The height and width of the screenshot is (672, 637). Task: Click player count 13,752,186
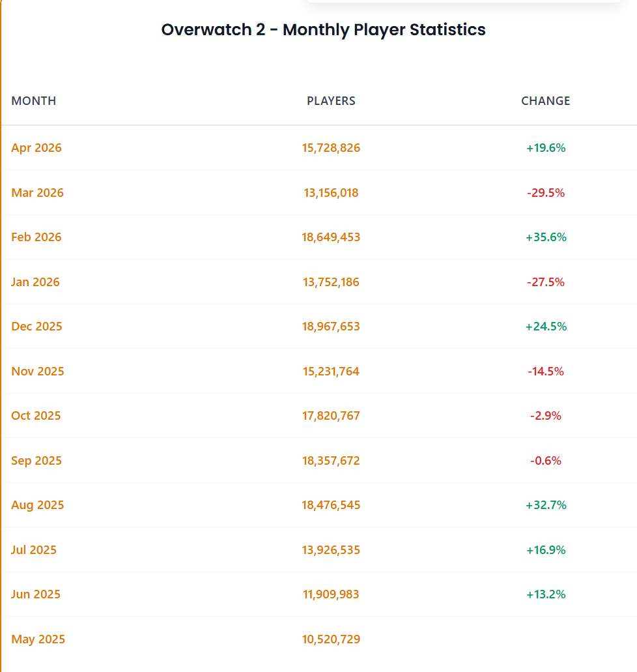(x=331, y=282)
